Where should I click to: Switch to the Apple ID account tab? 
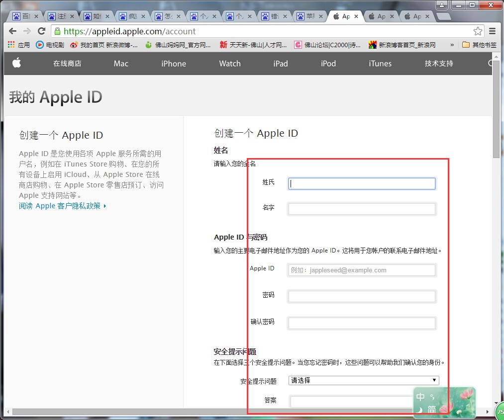(346, 15)
